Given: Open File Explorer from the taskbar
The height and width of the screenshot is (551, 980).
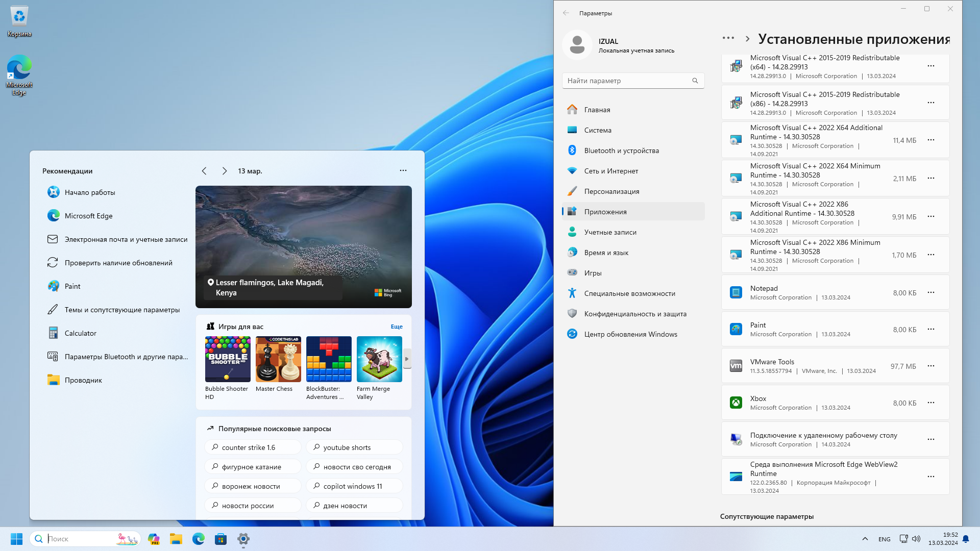Looking at the screenshot, I should click(x=176, y=539).
